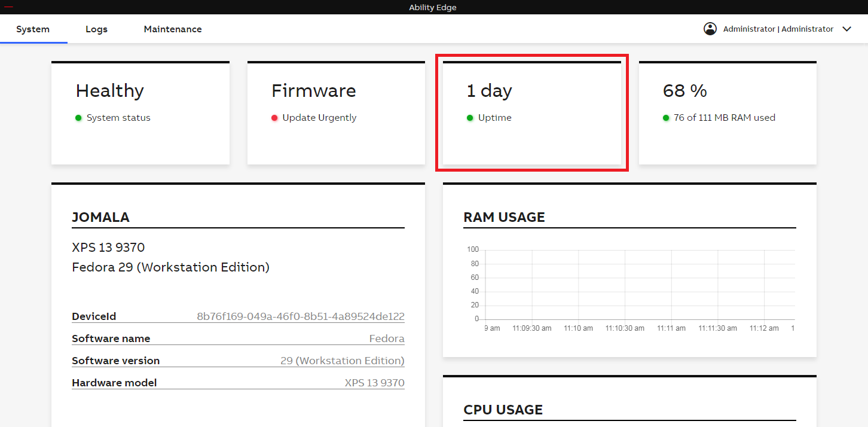Click the Administrator user avatar icon
Image resolution: width=868 pixels, height=427 pixels.
(x=710, y=29)
